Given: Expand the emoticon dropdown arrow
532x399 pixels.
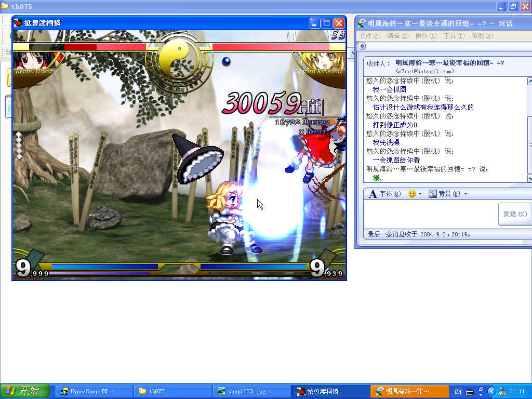Looking at the screenshot, I should point(420,194).
